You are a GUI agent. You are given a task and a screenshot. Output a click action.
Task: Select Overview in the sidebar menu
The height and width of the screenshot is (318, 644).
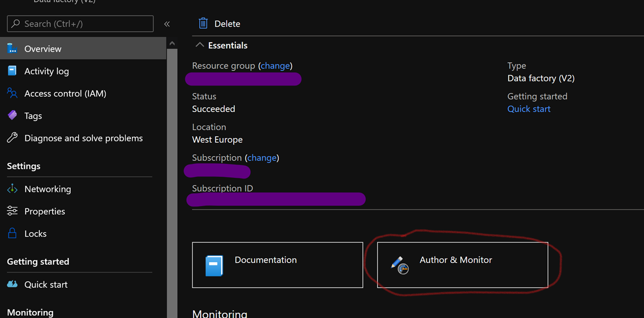(43, 48)
